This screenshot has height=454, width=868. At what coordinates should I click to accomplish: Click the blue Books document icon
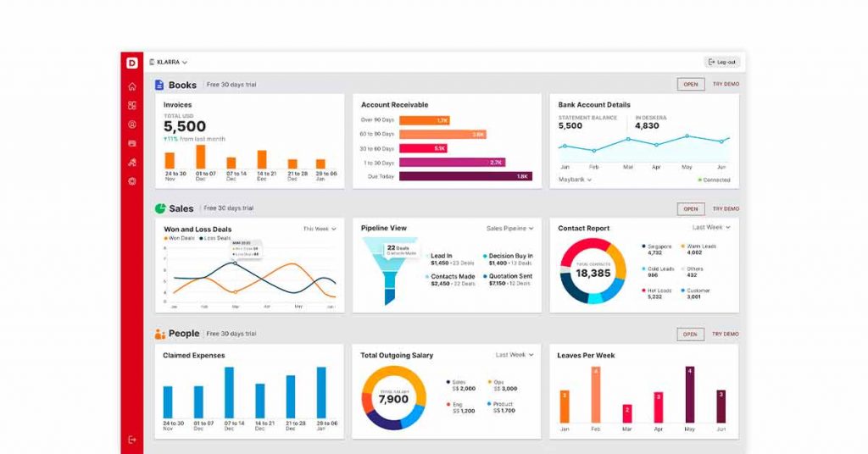tap(159, 85)
